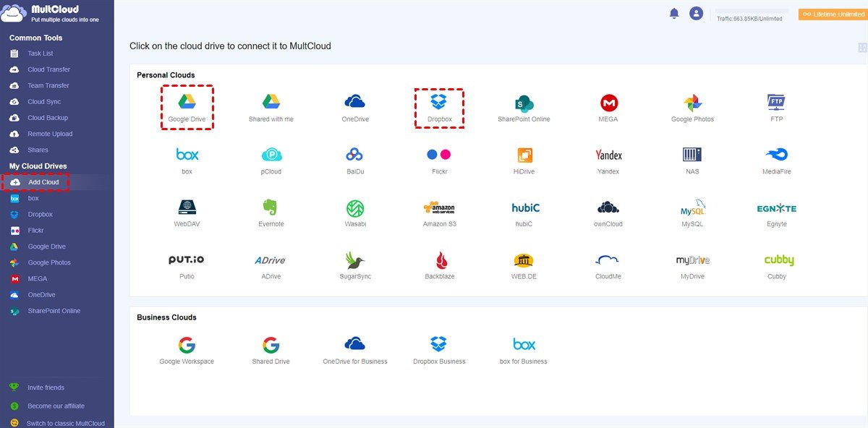
Task: Switch to classic MultCloud
Action: coord(65,423)
